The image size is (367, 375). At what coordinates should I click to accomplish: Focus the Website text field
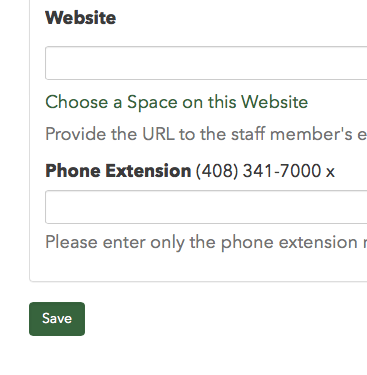coord(206,63)
